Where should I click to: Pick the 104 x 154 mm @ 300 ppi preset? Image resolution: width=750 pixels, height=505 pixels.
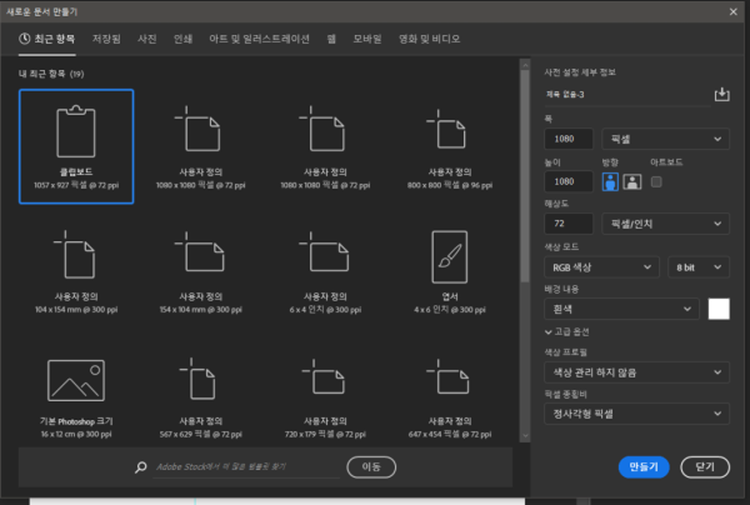pos(76,271)
